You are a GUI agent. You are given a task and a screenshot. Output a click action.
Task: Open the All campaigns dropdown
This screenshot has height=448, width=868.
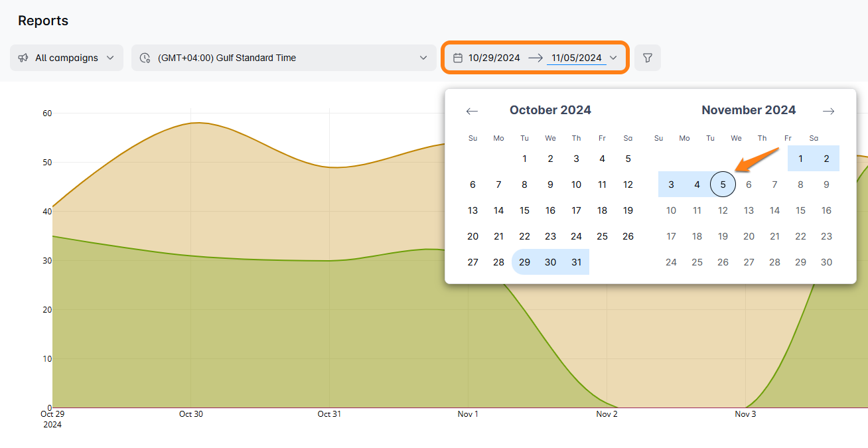click(x=66, y=58)
